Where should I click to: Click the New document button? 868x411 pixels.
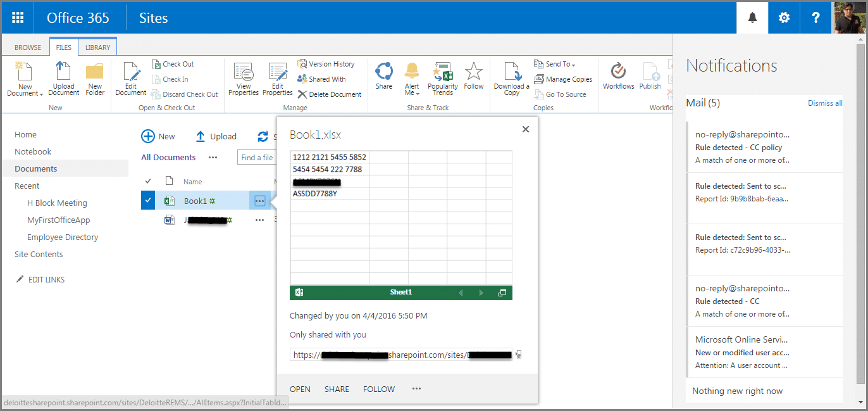[x=158, y=136]
